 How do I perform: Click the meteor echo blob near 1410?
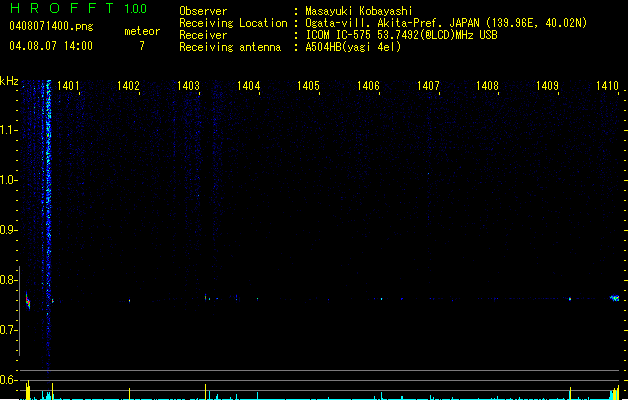pyautogui.click(x=615, y=298)
